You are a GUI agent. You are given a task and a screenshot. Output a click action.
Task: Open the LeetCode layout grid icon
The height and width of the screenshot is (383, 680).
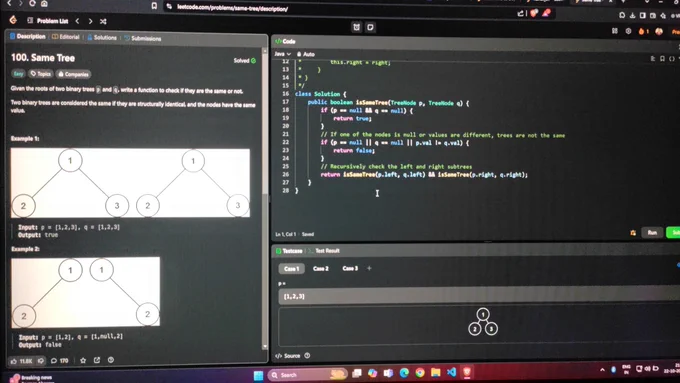(x=615, y=31)
